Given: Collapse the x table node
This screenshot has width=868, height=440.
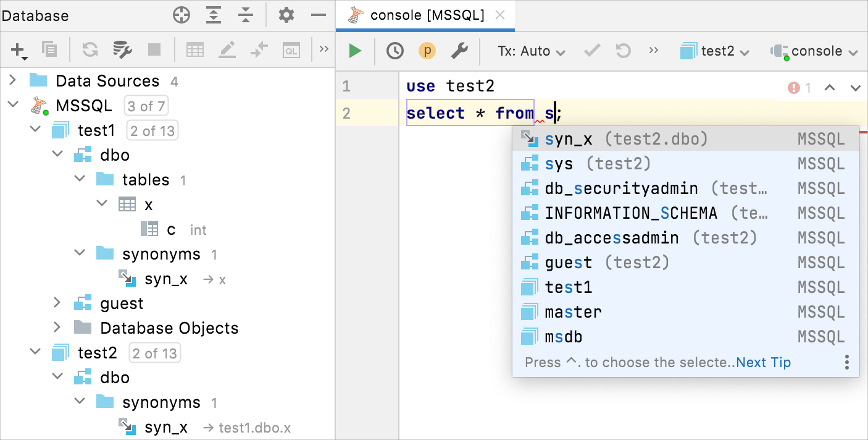Looking at the screenshot, I should pos(102,204).
